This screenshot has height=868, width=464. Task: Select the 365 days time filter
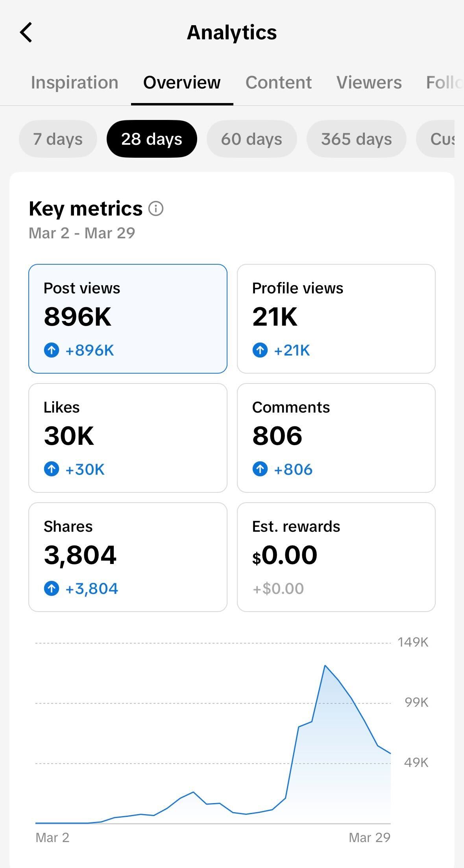click(356, 138)
